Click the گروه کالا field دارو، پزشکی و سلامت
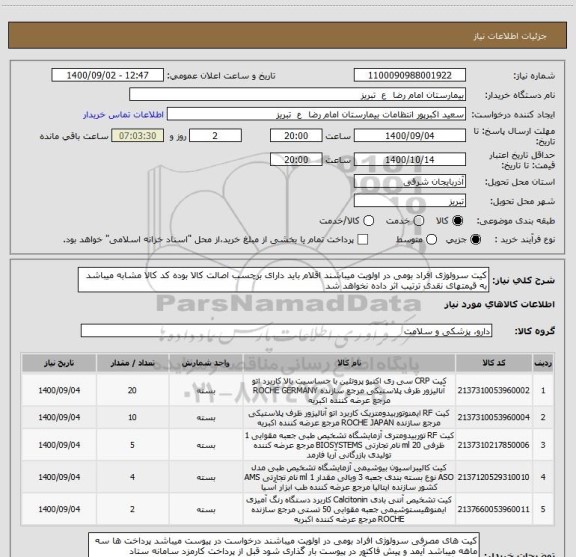This screenshot has width=576, height=557. click(x=286, y=331)
